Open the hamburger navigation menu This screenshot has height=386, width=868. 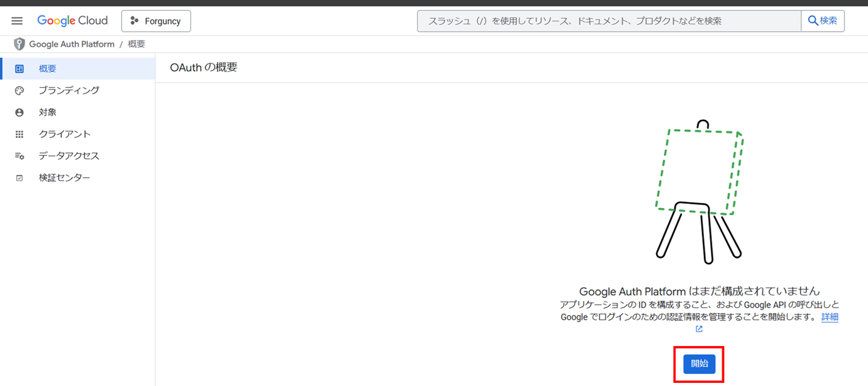point(17,21)
